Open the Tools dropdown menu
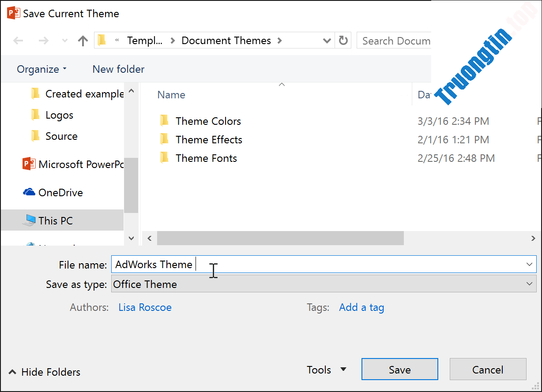 point(327,370)
